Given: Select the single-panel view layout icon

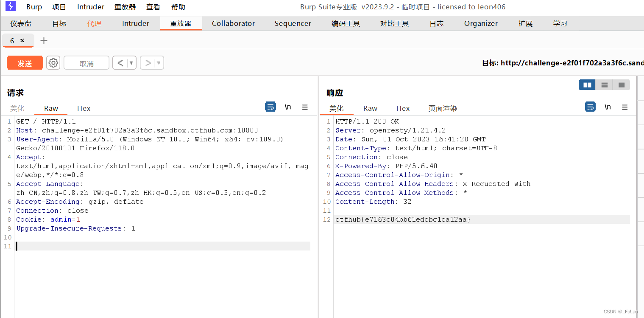Looking at the screenshot, I should coord(621,84).
